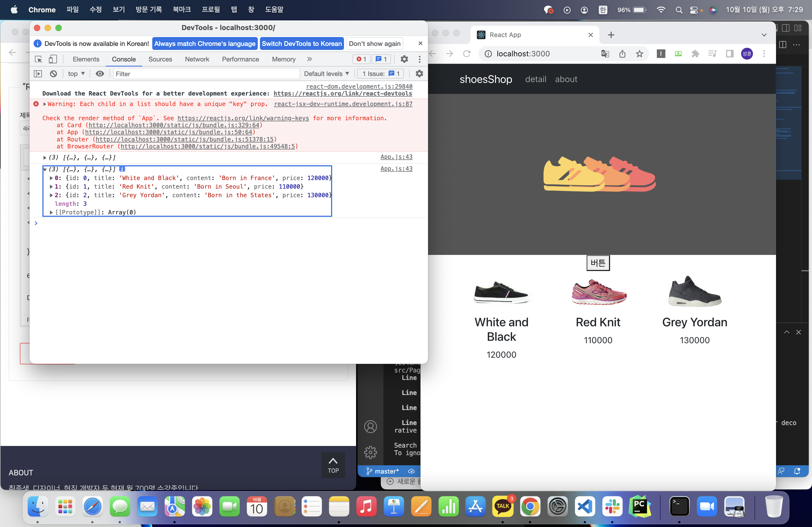Open the about nav link
812x527 pixels.
pyautogui.click(x=566, y=79)
